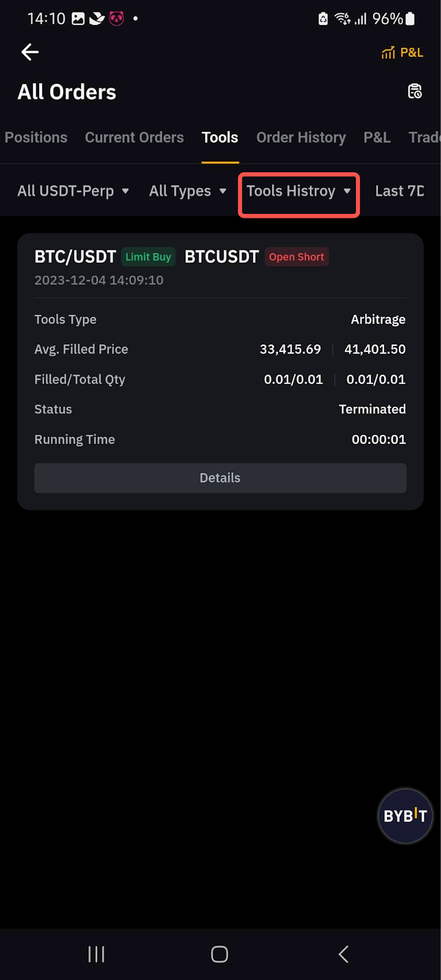Select the P&L tab
Image resolution: width=441 pixels, height=980 pixels.
[x=377, y=137]
